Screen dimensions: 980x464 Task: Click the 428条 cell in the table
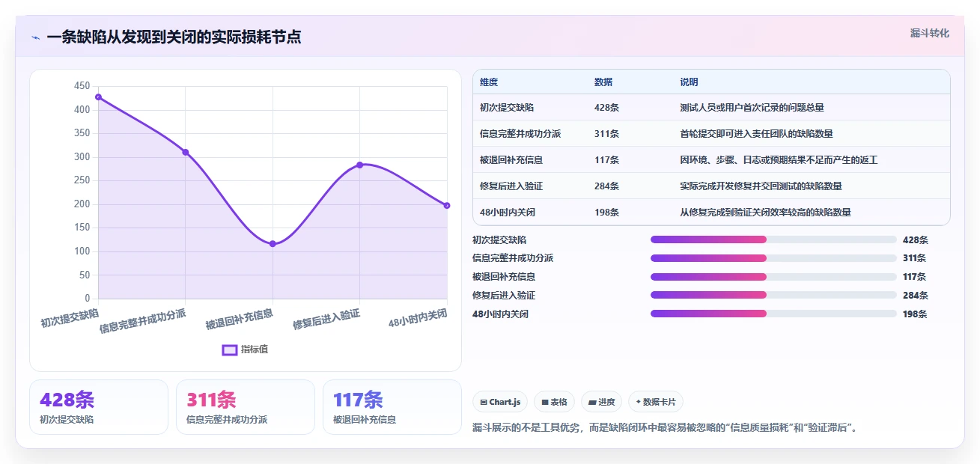point(606,108)
